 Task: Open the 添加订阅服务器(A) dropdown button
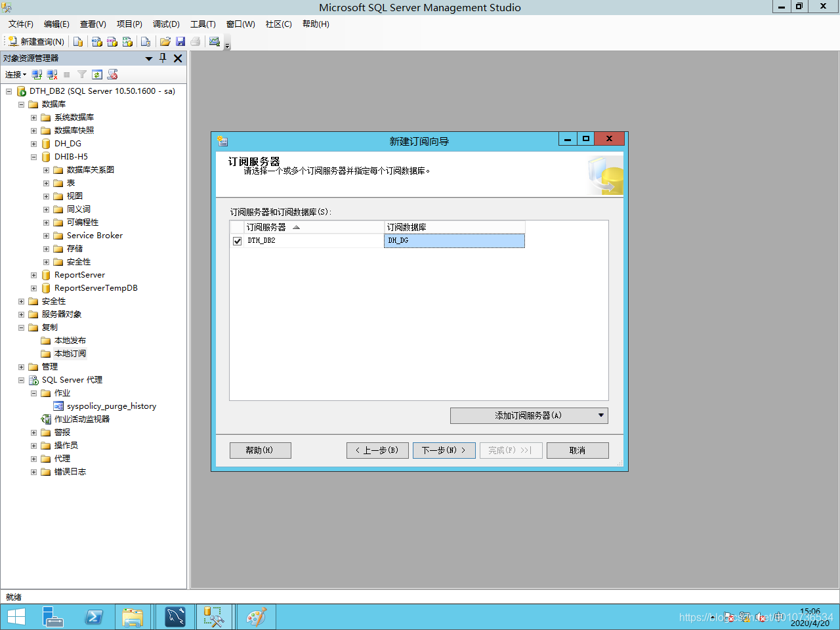coord(529,415)
